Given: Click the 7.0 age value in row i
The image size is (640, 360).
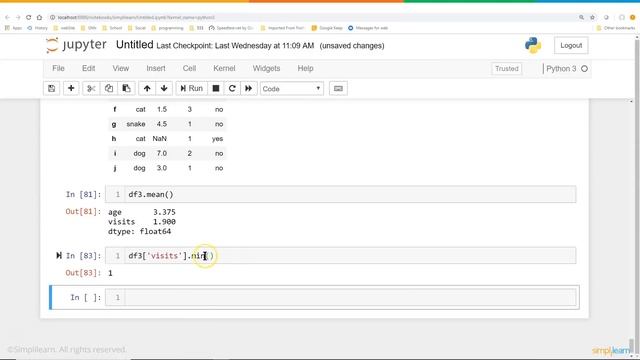Looking at the screenshot, I should pyautogui.click(x=162, y=153).
